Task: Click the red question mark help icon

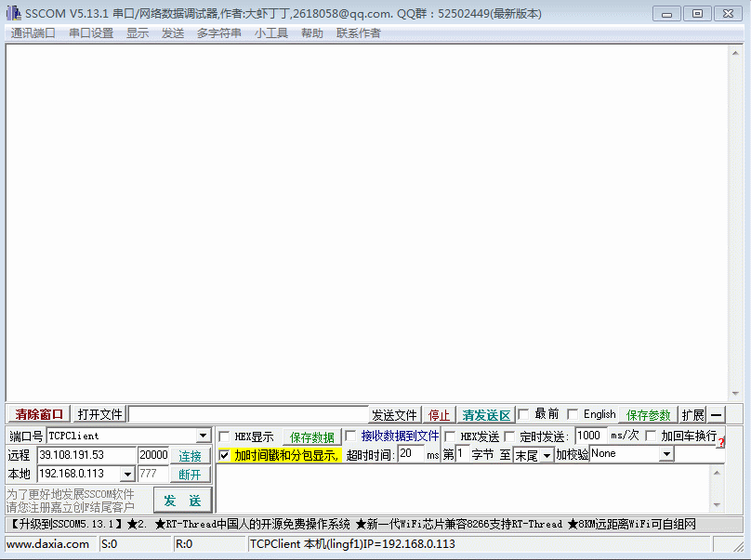Action: tap(720, 443)
